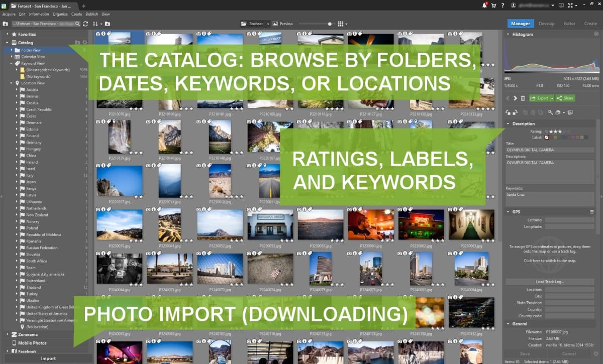
Task: Adjust the thumbnail size slider
Action: (x=330, y=24)
